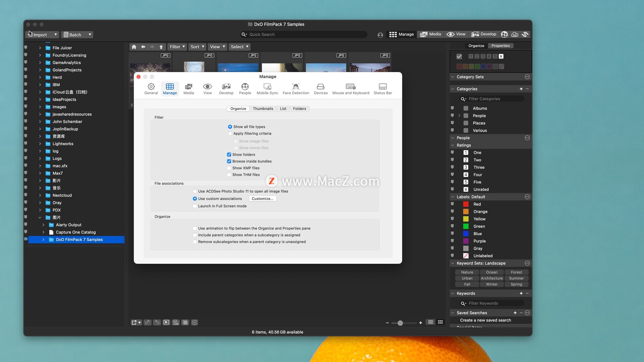Viewport: 644px width, 362px height.
Task: Click the Ocean keyword button
Action: [x=492, y=272]
